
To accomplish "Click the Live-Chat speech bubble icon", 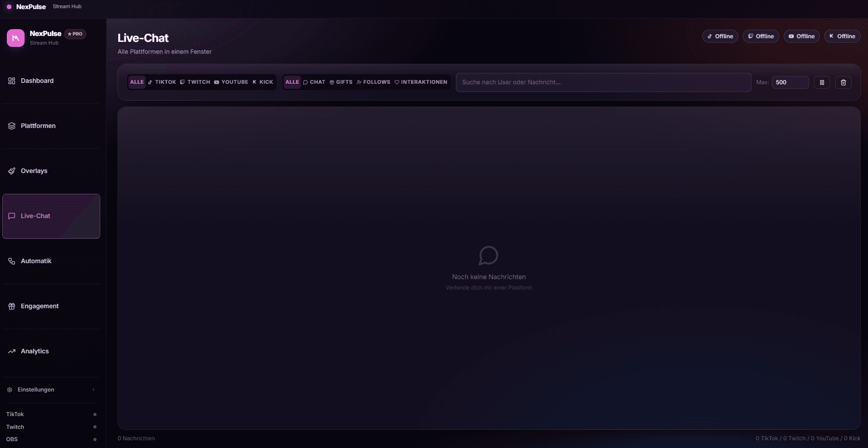I will (12, 216).
